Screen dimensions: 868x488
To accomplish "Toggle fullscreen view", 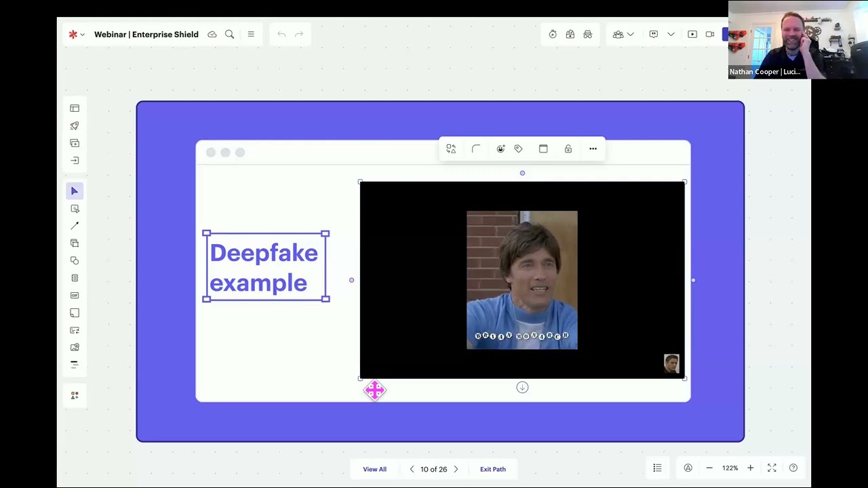I will pyautogui.click(x=772, y=468).
